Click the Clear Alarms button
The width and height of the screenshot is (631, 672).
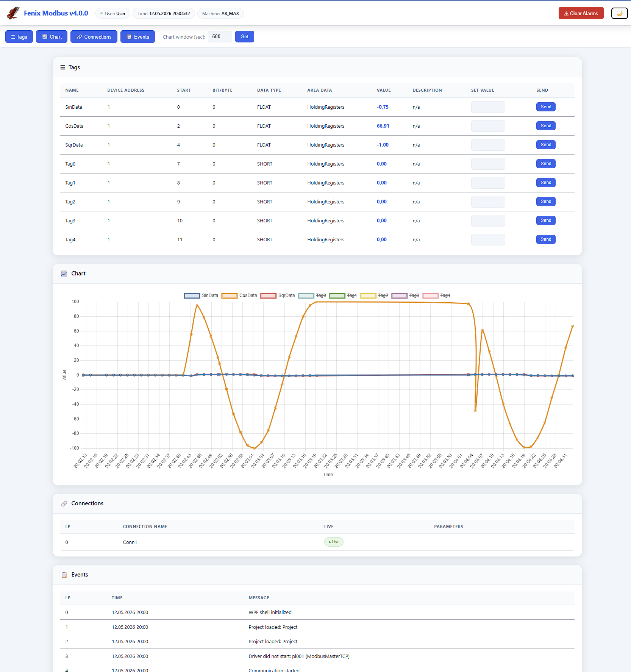tap(581, 13)
